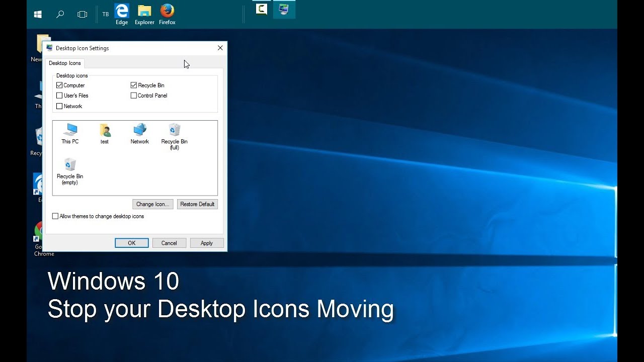Enable the Network checkbox
This screenshot has height=362, width=644.
click(59, 106)
